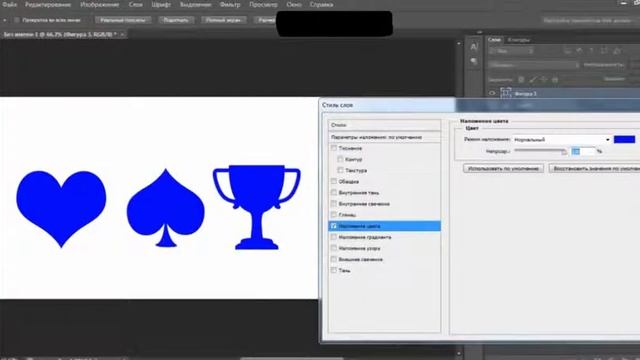Toggle visibility eye of Фигура 1 layer
The image size is (640, 360).
pyautogui.click(x=492, y=93)
